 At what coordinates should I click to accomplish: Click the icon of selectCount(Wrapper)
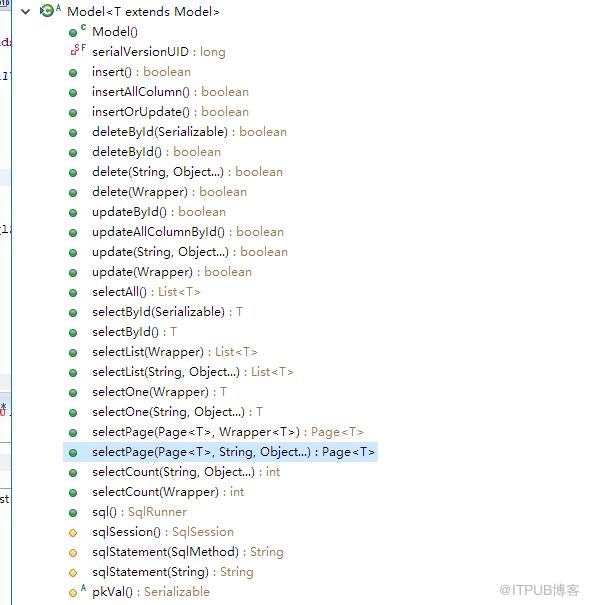(x=73, y=493)
